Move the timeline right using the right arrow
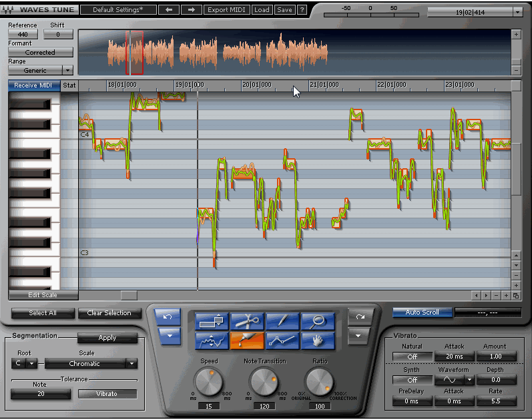 pos(486,295)
